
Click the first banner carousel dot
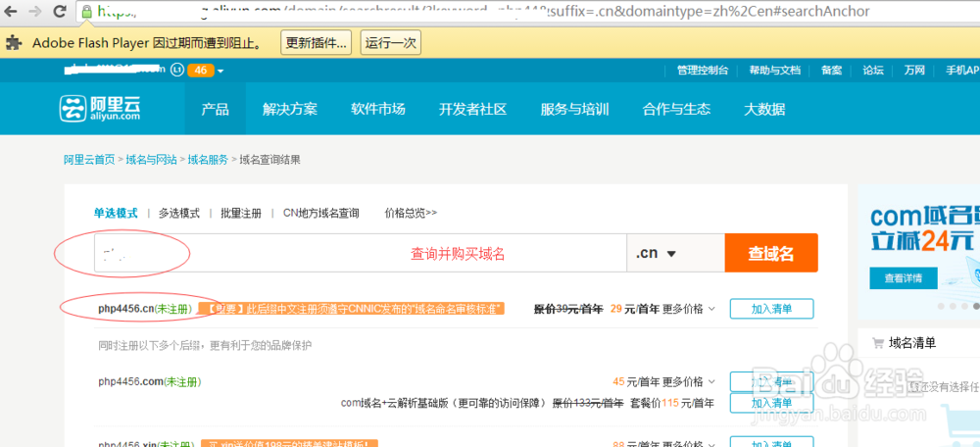[x=942, y=307]
